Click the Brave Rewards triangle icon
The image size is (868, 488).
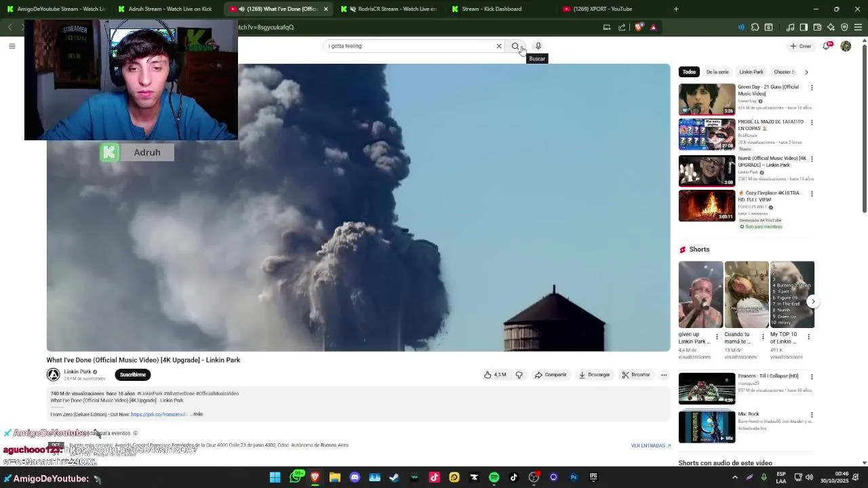click(653, 27)
